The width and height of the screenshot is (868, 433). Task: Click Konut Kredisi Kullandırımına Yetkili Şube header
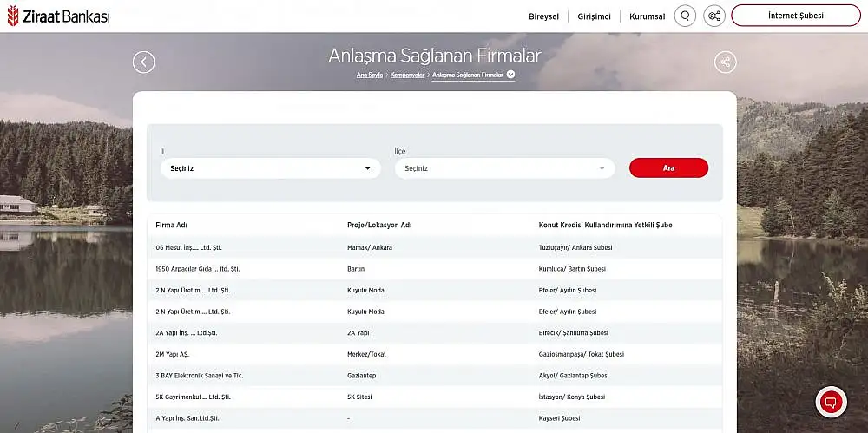606,226
